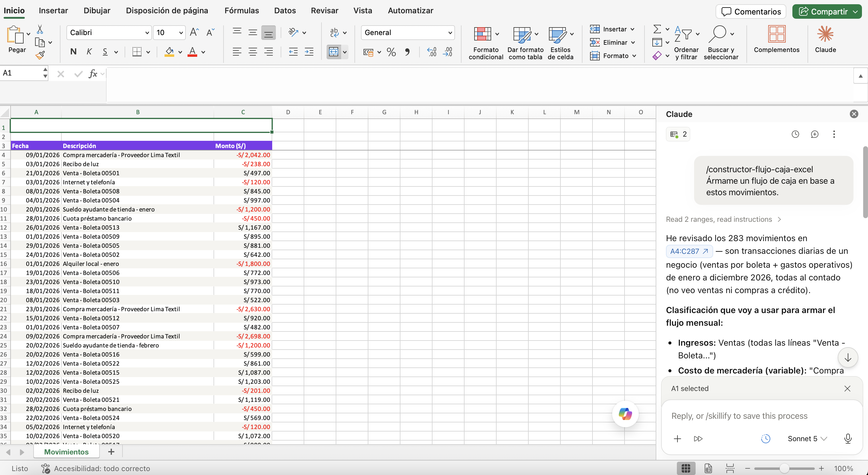Open the Claude add-in from ribbon
This screenshot has height=475, width=868.
click(825, 39)
